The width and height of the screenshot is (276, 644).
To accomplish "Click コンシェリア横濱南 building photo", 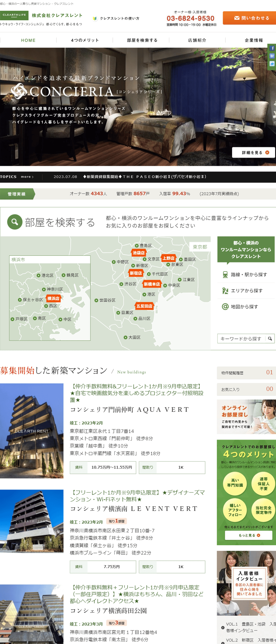I will [x=32, y=521].
